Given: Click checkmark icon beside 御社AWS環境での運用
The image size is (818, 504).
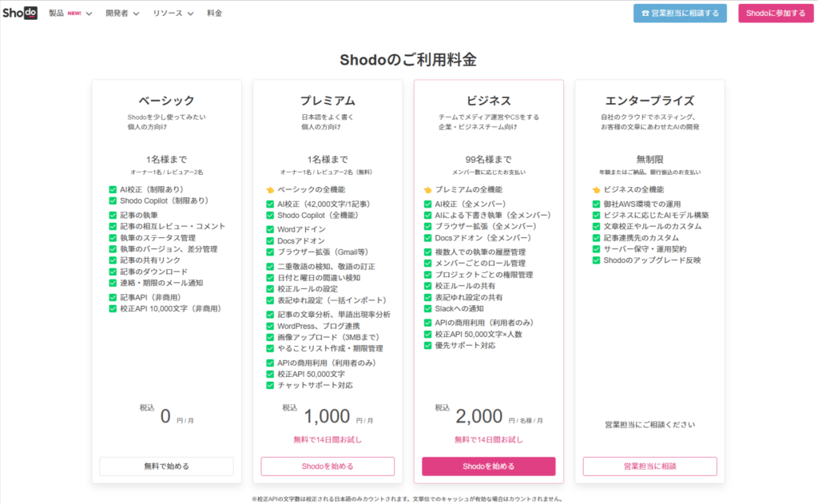Looking at the screenshot, I should [x=596, y=204].
